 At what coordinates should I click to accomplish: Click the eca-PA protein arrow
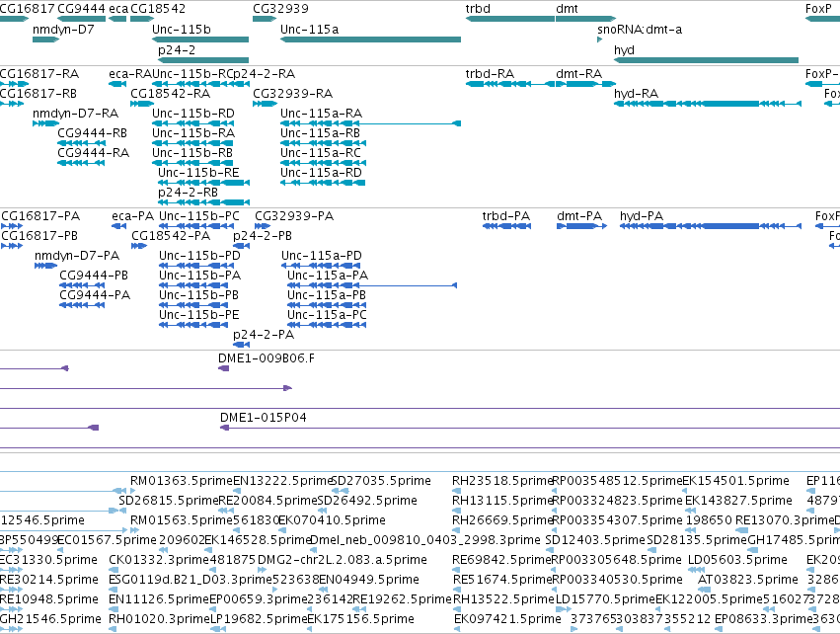[x=118, y=226]
